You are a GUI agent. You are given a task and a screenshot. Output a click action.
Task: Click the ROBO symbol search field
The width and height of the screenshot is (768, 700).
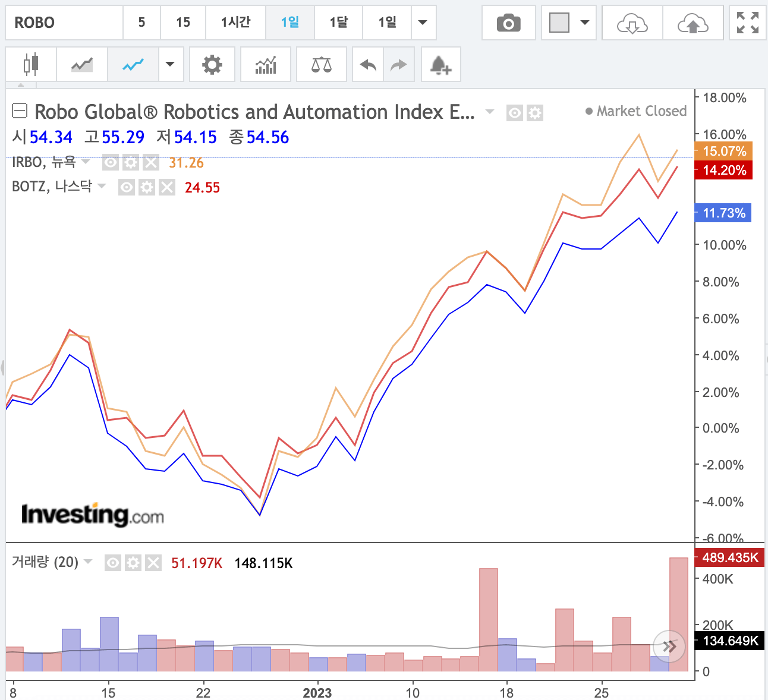click(64, 23)
